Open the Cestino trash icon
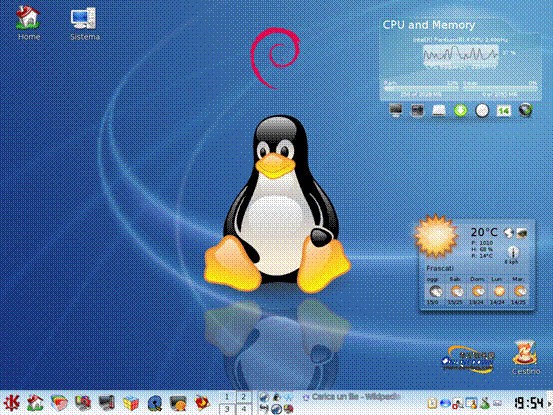Image resolution: width=553 pixels, height=415 pixels. point(526,357)
